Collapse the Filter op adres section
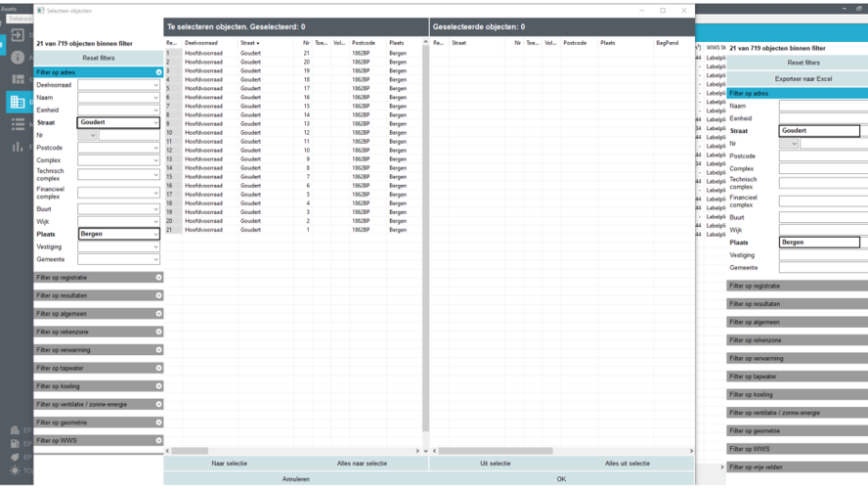 pyautogui.click(x=158, y=72)
